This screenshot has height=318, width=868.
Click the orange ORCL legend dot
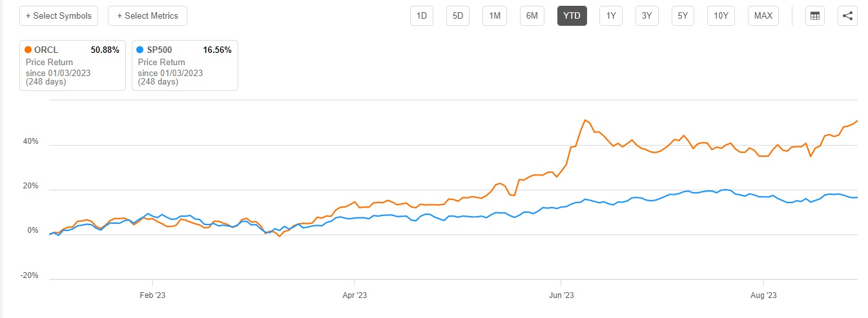click(x=28, y=50)
